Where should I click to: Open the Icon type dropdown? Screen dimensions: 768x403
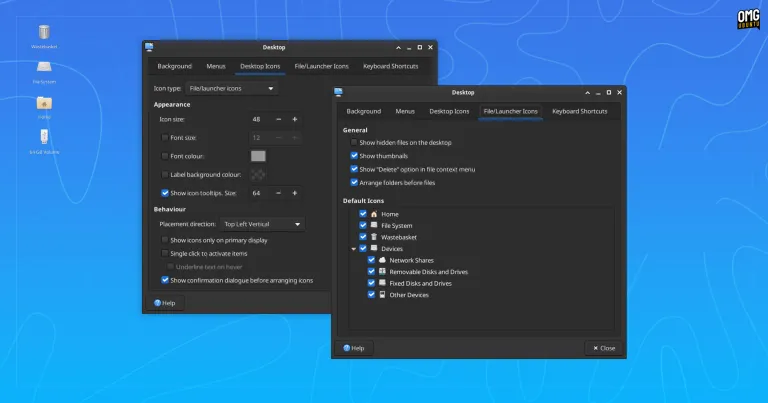click(231, 89)
